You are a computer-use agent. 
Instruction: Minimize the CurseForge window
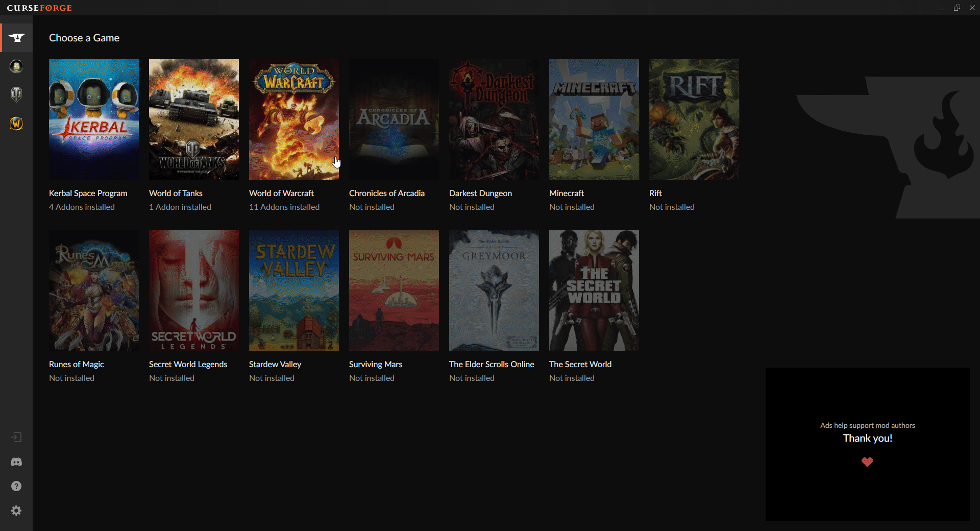coord(942,8)
